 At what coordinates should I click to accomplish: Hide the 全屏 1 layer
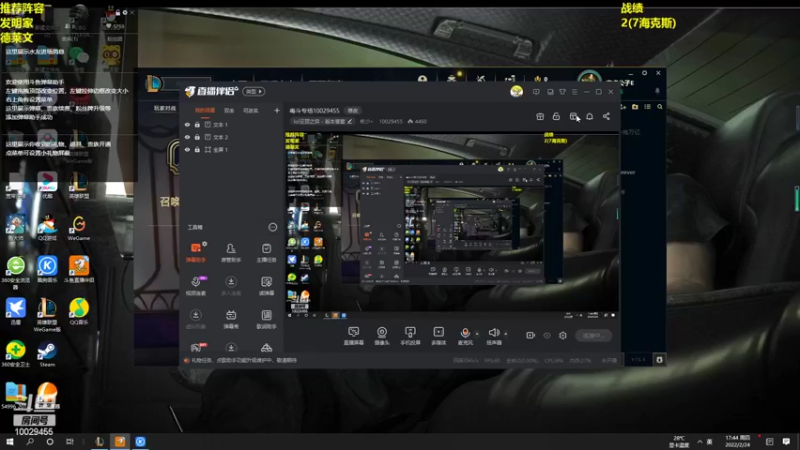tap(187, 149)
